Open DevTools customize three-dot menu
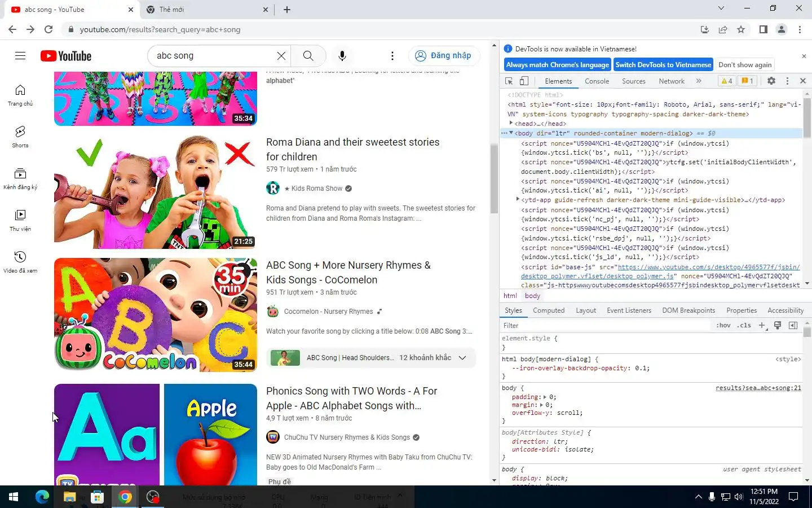This screenshot has width=812, height=508. pyautogui.click(x=788, y=81)
